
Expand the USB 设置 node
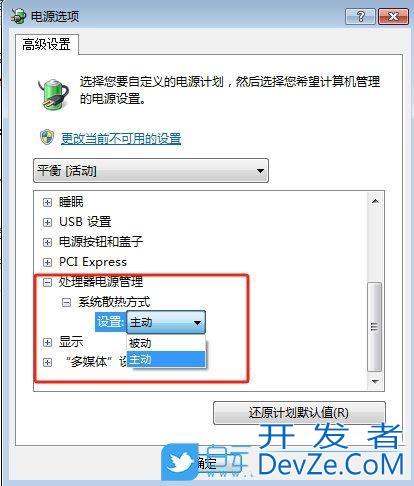click(47, 222)
